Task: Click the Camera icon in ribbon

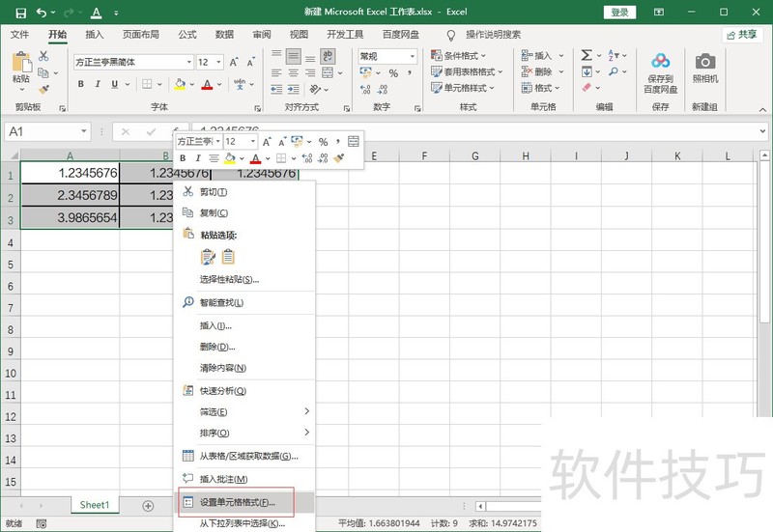Action: (705, 62)
